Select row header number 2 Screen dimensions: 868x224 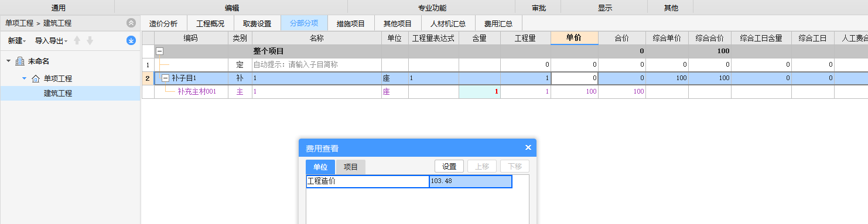148,78
